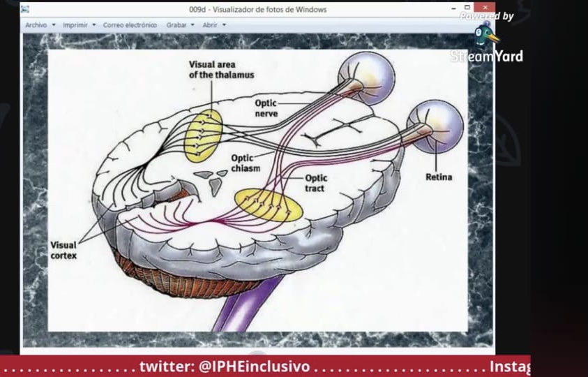The width and height of the screenshot is (588, 377).
Task: Click the upper yellow thalamus oval
Action: pos(203,136)
